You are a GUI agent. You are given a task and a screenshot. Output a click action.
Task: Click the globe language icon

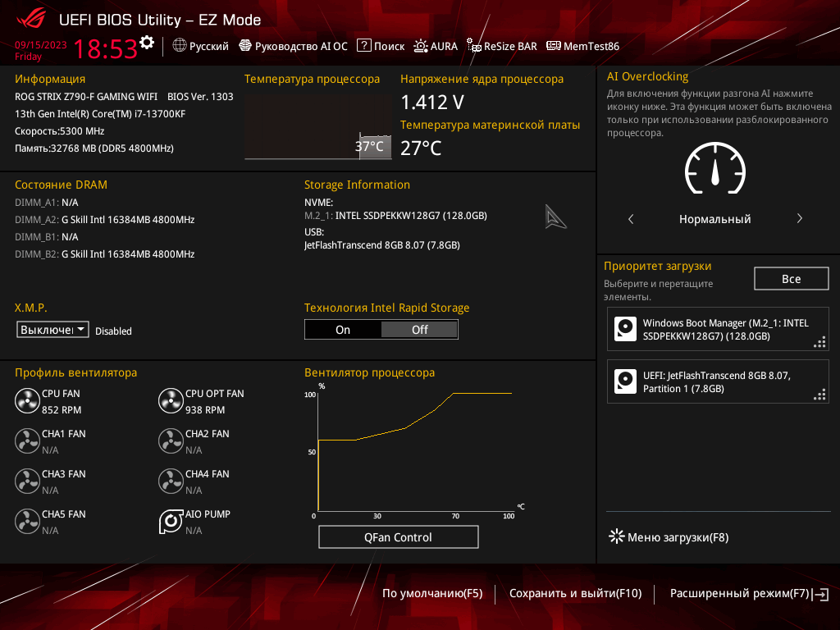[x=180, y=46]
